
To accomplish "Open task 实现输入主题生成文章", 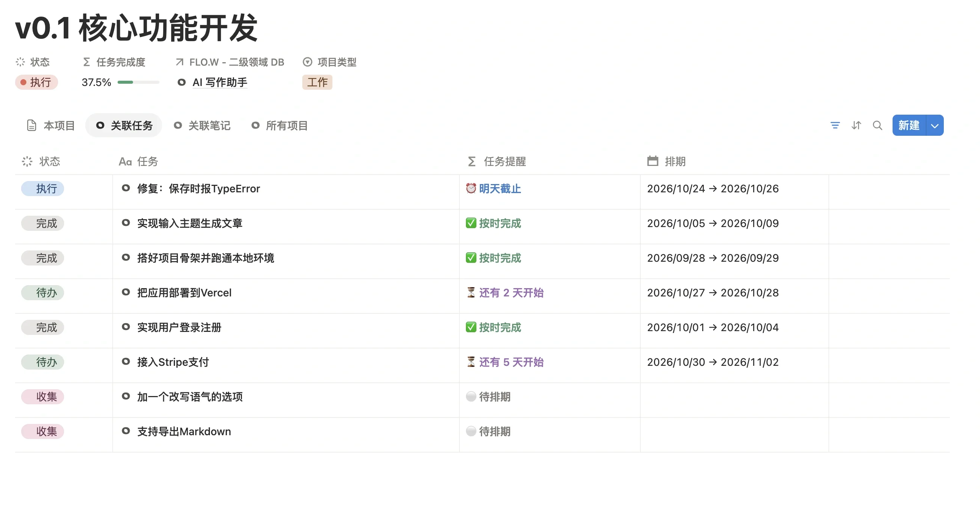I will click(190, 223).
